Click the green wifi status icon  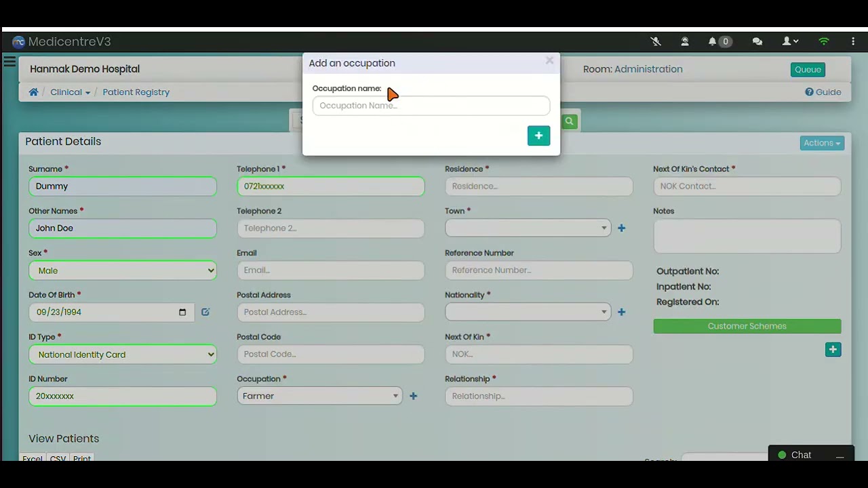(824, 41)
